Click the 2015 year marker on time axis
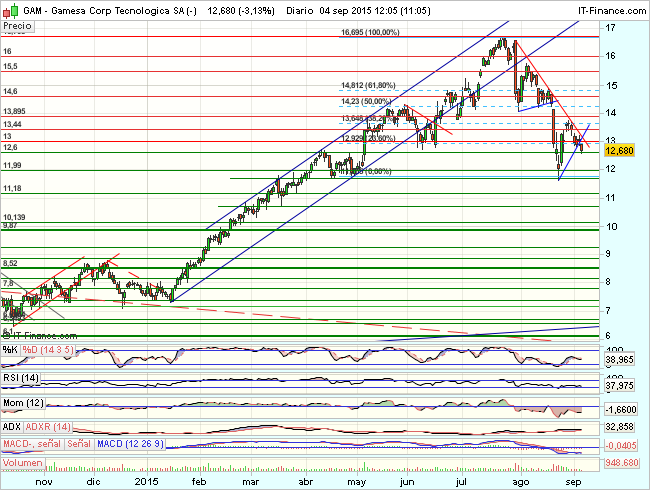The height and width of the screenshot is (490, 650). click(x=148, y=481)
